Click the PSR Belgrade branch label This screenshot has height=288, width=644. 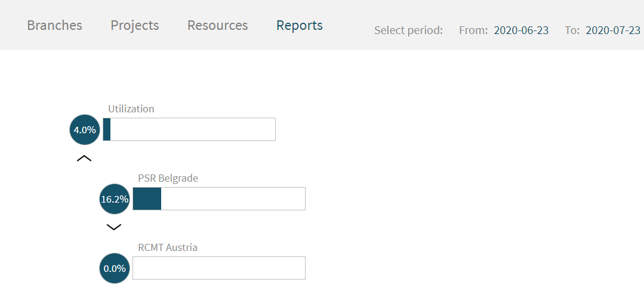[168, 179]
